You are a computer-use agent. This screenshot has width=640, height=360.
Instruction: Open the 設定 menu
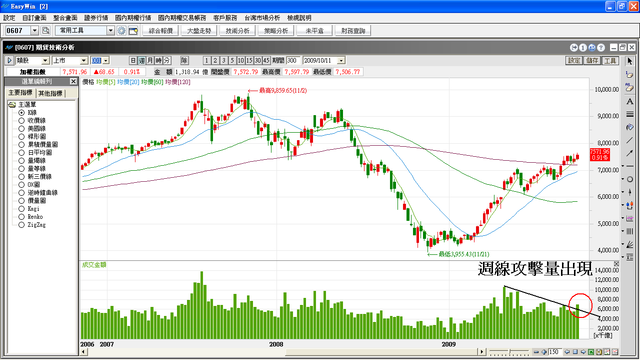pos(9,18)
